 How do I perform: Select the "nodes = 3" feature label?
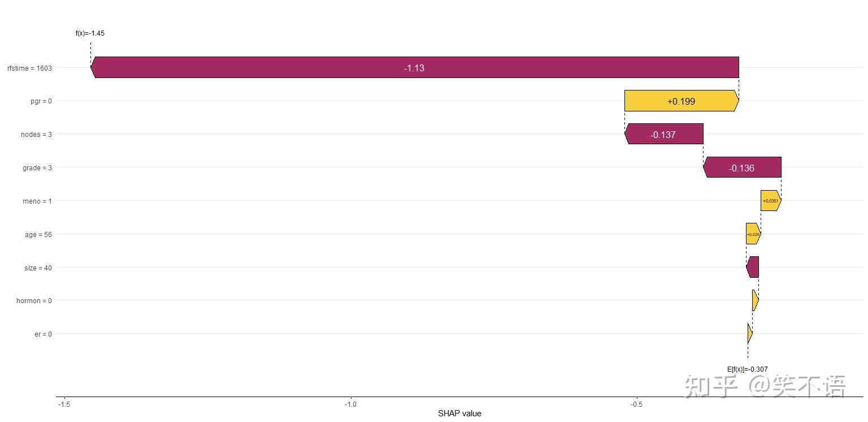pyautogui.click(x=36, y=135)
